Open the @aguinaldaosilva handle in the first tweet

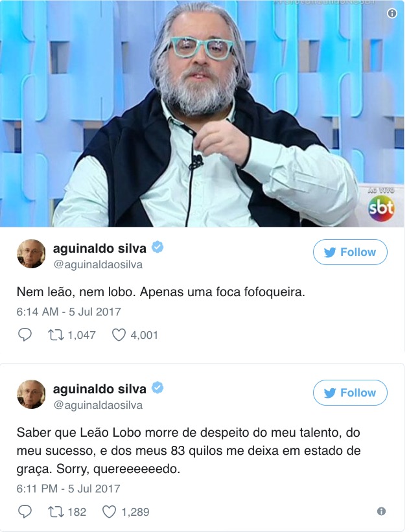pos(98,264)
